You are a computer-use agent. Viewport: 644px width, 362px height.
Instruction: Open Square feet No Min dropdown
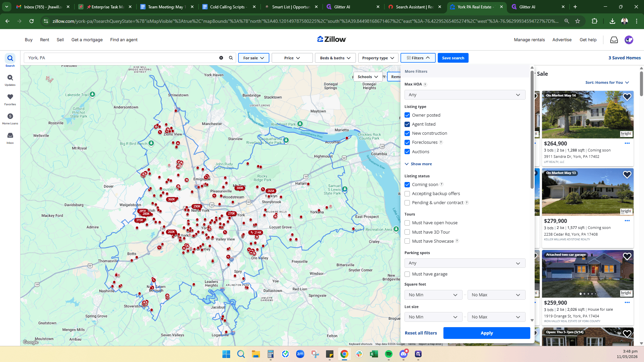[x=433, y=295]
